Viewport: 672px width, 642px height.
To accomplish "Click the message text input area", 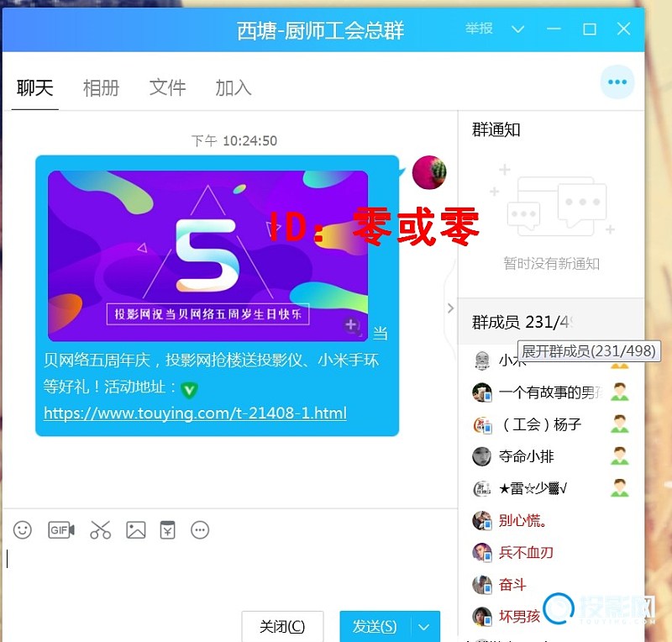I will (x=227, y=571).
